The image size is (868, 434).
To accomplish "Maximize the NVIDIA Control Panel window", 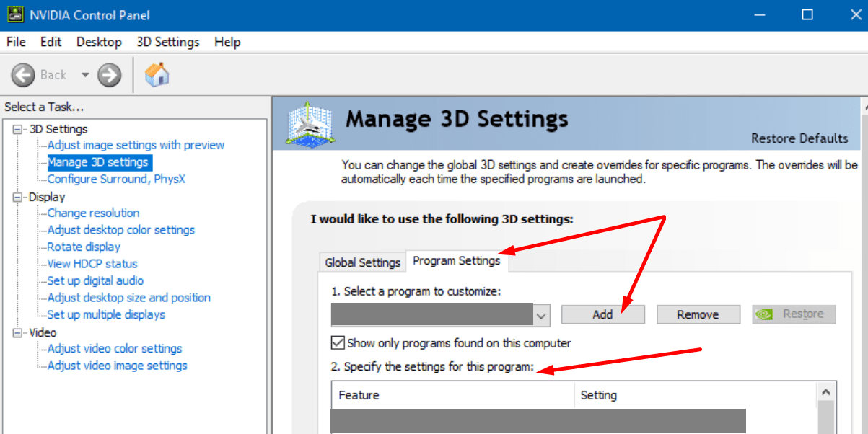I will click(807, 14).
